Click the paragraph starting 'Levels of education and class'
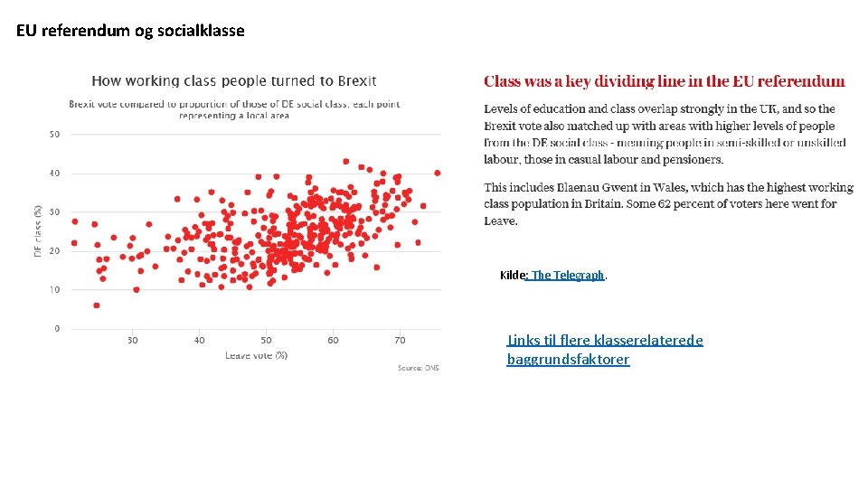This screenshot has width=868, height=488. [x=665, y=134]
